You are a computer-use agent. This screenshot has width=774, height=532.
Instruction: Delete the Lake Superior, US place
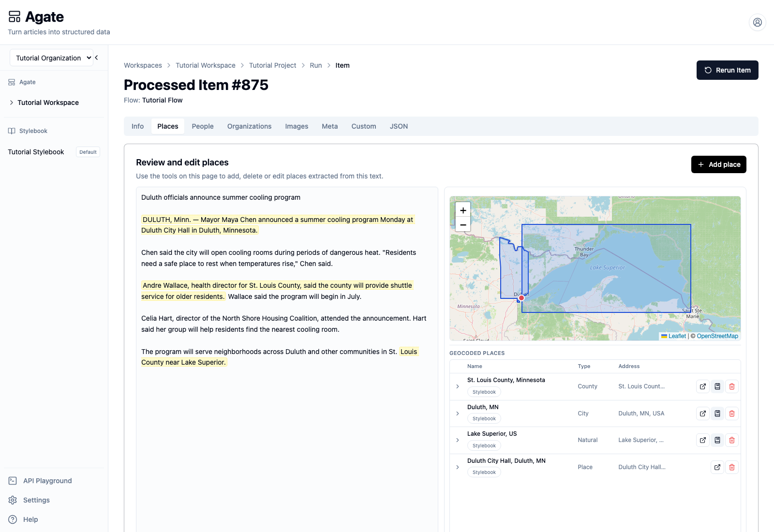732,440
